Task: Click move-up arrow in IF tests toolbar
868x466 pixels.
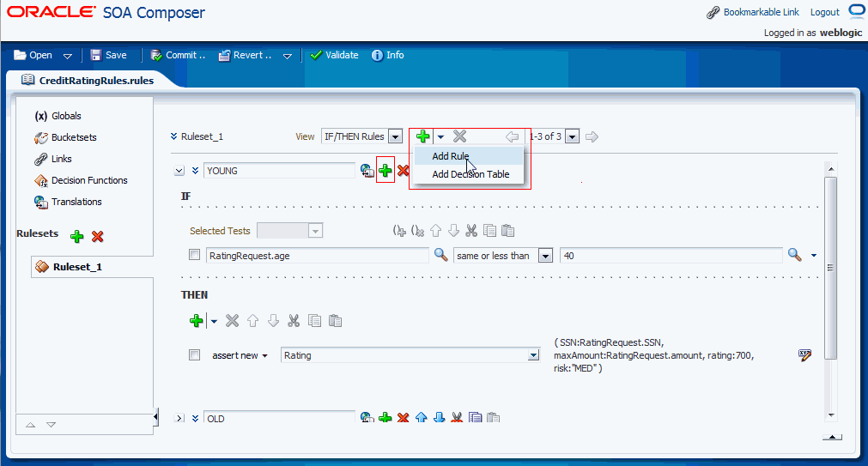Action: (435, 231)
